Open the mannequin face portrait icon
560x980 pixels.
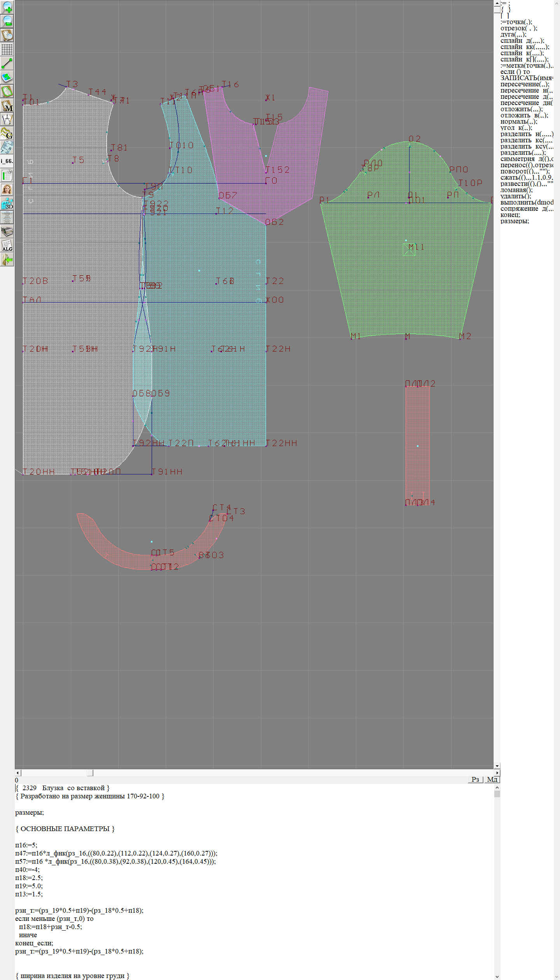(x=7, y=189)
